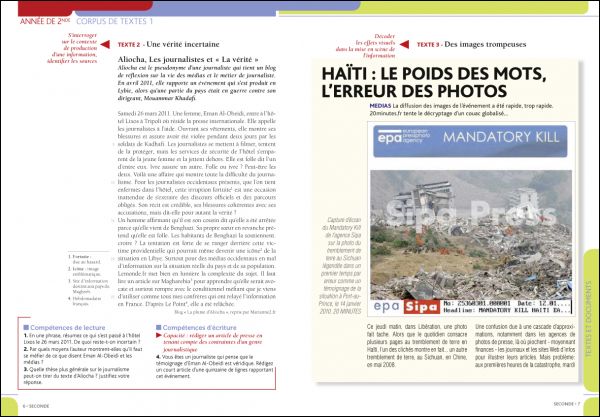600x417 pixels.
Task: Select heading 'Aliocha, Les journalistes et « La vérité »'
Action: 188,59
